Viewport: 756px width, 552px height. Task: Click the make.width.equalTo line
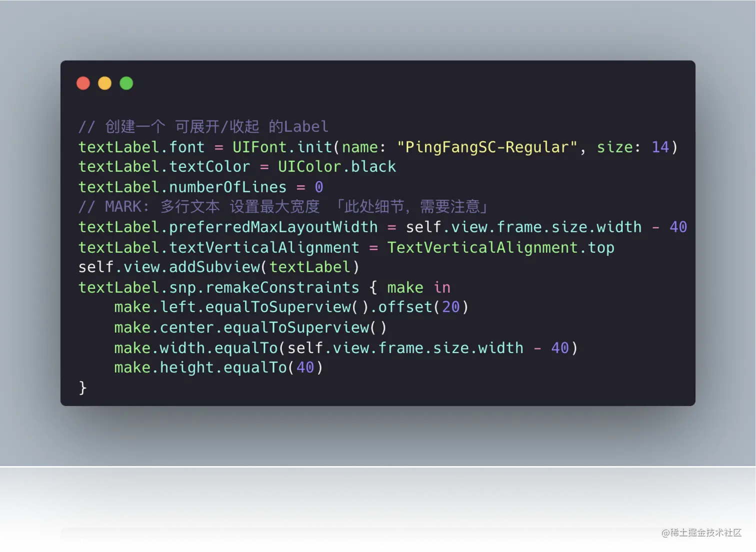[346, 348]
